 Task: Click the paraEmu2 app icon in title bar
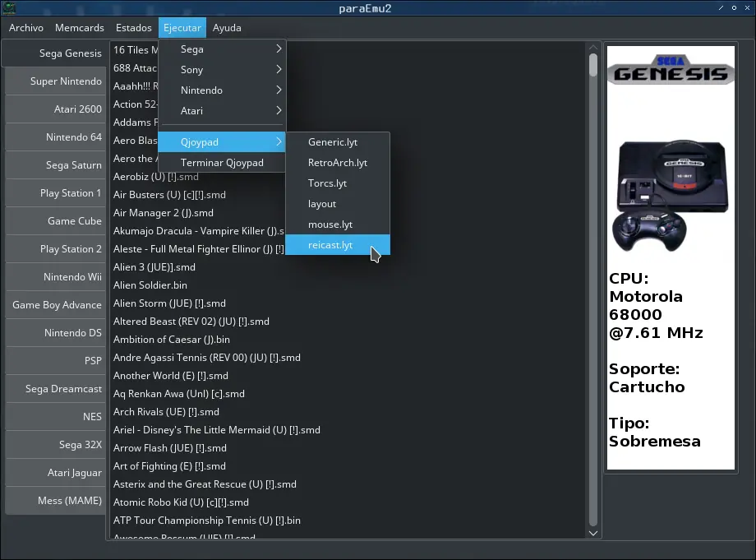pos(9,7)
